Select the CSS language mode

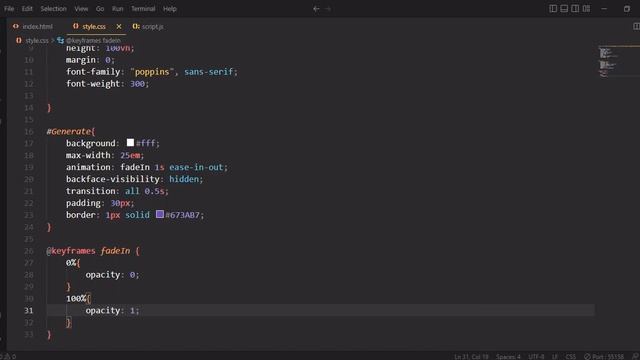click(x=571, y=357)
